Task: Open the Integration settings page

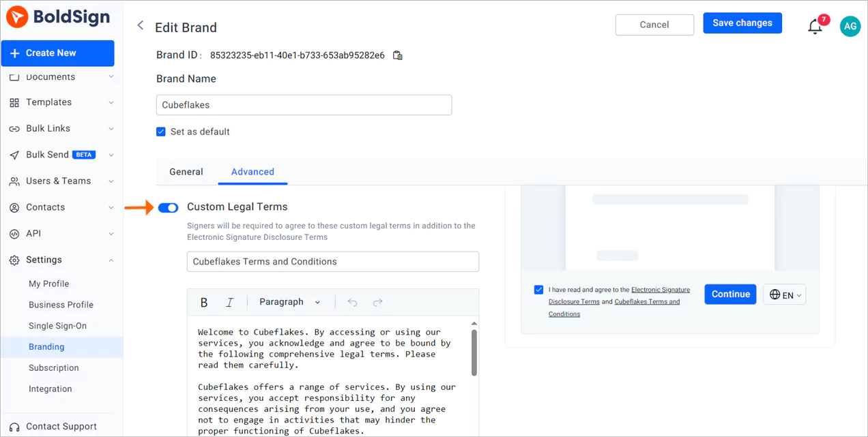Action: pos(50,389)
